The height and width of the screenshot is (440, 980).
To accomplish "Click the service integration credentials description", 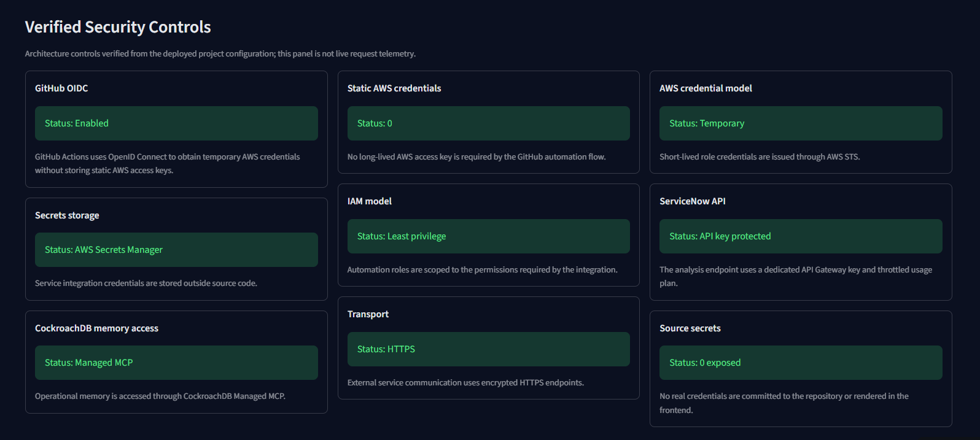I will coord(146,284).
